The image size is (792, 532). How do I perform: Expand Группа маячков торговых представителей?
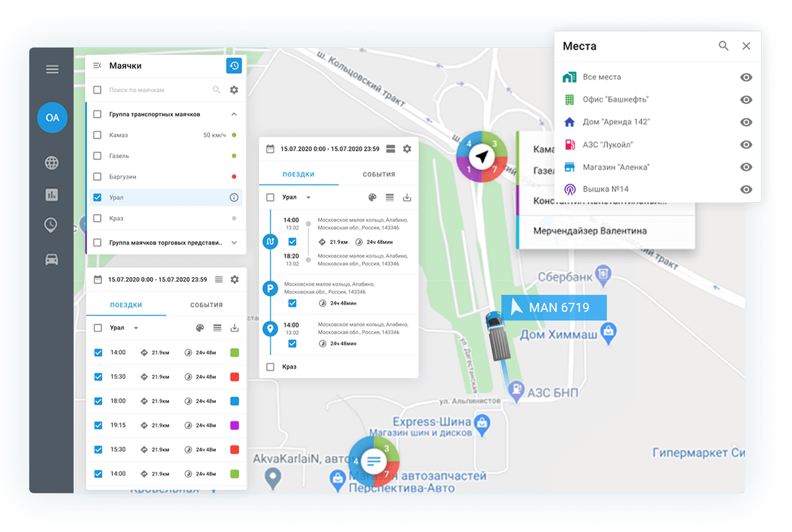[234, 242]
